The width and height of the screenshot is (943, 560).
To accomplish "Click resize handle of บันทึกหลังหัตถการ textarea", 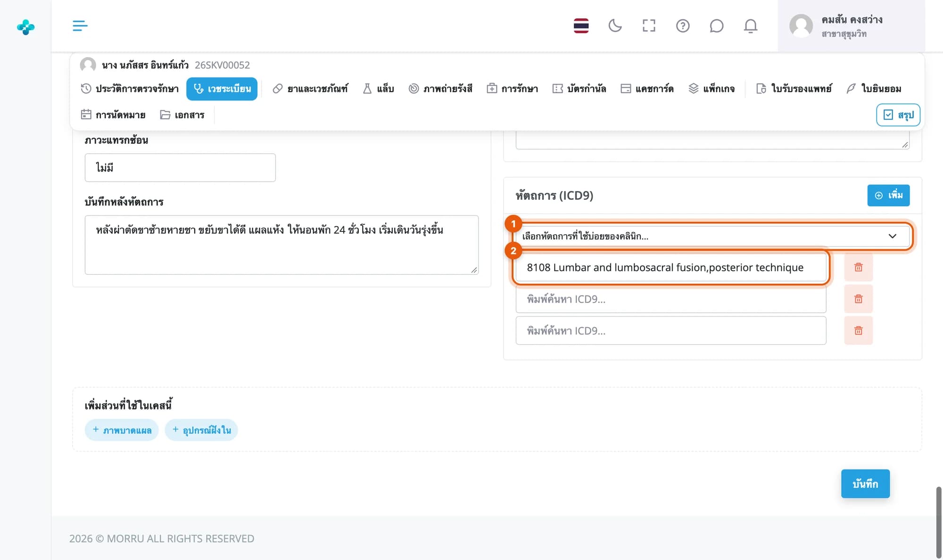I will coord(474,270).
